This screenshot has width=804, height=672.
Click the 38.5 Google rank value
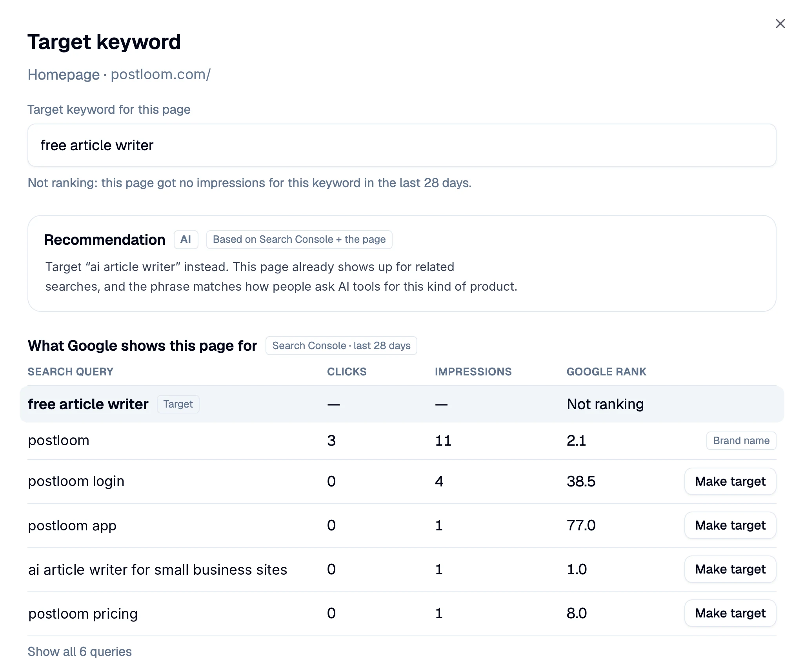581,481
